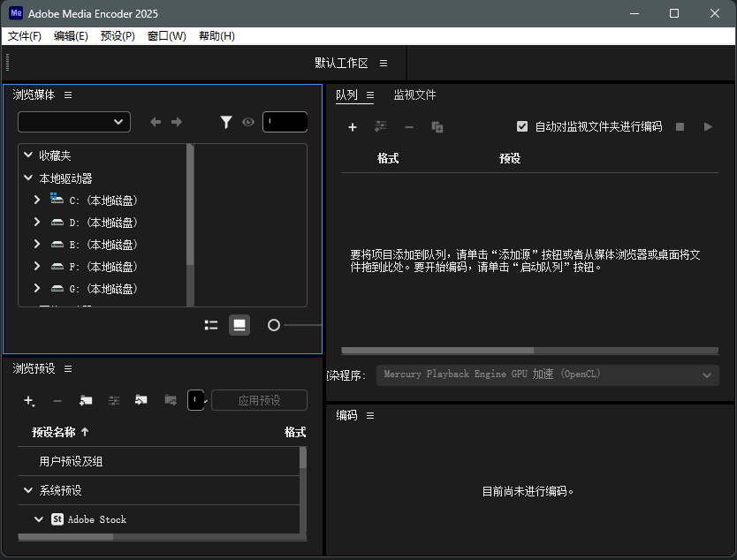The width and height of the screenshot is (737, 560).
Task: Click the 应用预设 button
Action: 259,400
